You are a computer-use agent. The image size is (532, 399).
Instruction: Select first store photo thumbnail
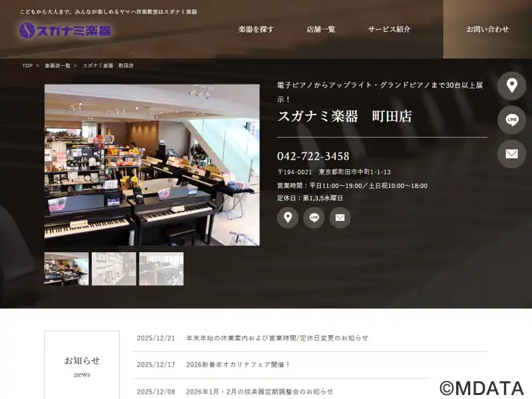coord(66,269)
